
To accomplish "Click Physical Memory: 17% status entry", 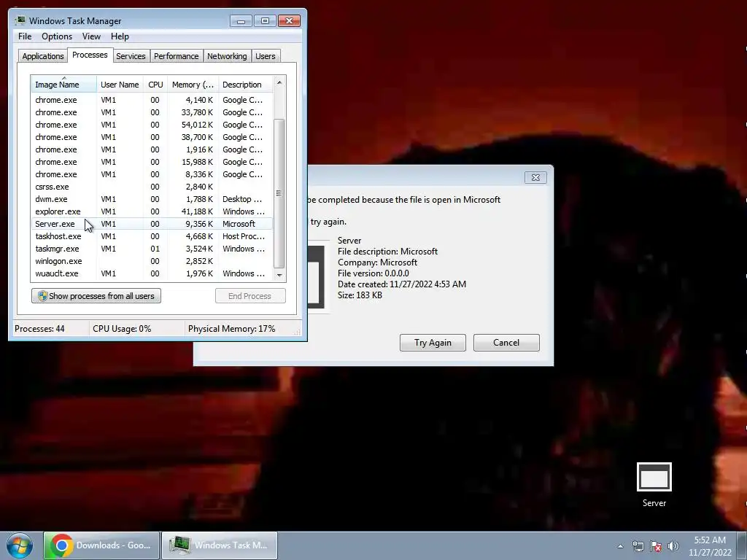I will click(x=231, y=329).
